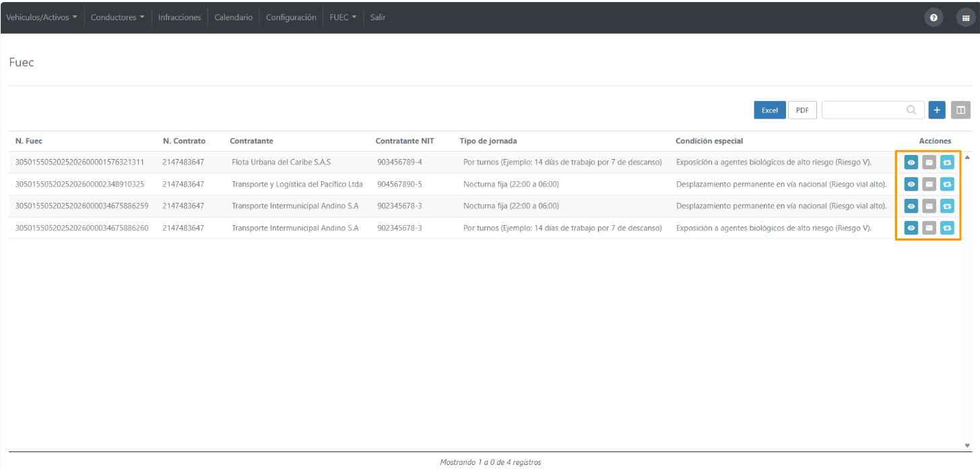
Task: Renew the FUEC ending in 1576321311
Action: click(x=947, y=162)
